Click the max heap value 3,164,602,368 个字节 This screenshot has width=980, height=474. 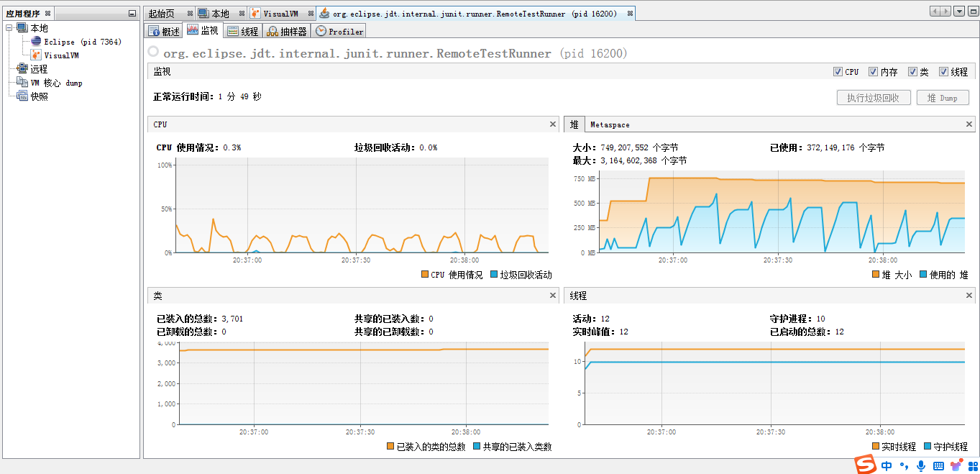(644, 160)
